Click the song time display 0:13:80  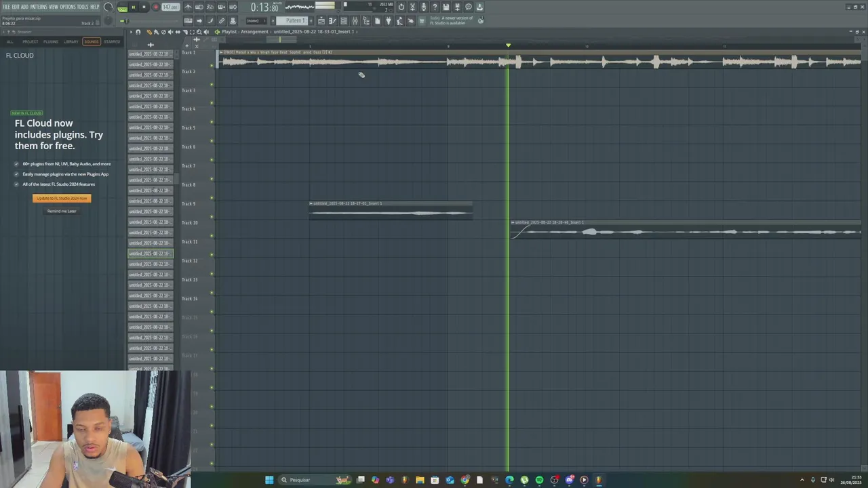coord(265,7)
